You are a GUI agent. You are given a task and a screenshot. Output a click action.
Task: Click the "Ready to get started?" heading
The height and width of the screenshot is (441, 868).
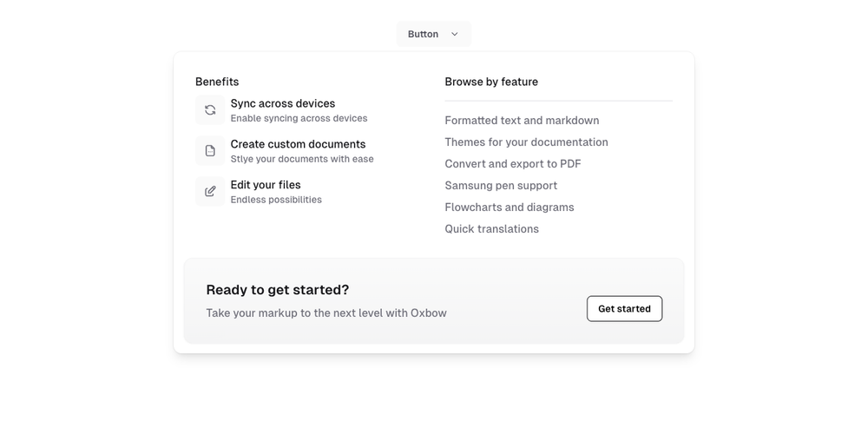tap(277, 290)
